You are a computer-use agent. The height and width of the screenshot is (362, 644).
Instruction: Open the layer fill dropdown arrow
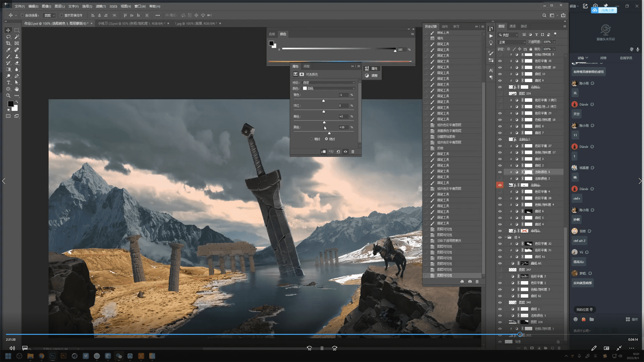tap(554, 49)
